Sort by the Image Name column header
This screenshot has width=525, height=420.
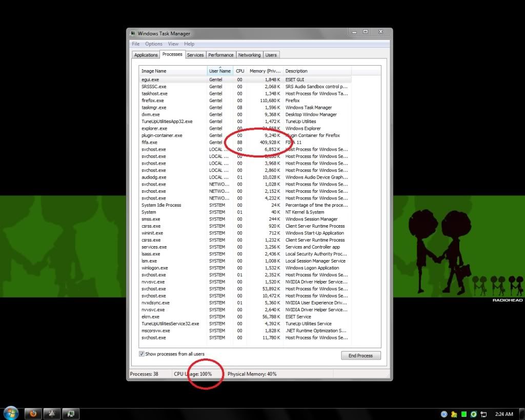(173, 71)
